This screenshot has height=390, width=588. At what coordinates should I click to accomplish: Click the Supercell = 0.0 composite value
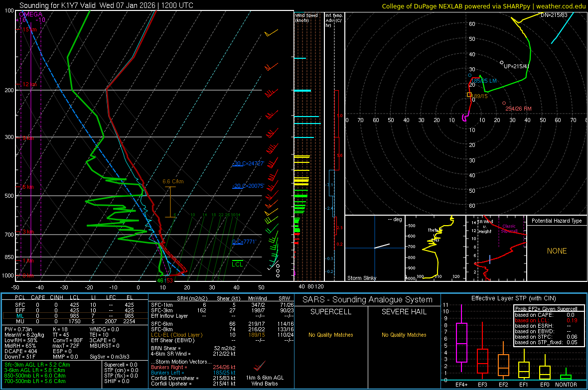[x=121, y=365]
